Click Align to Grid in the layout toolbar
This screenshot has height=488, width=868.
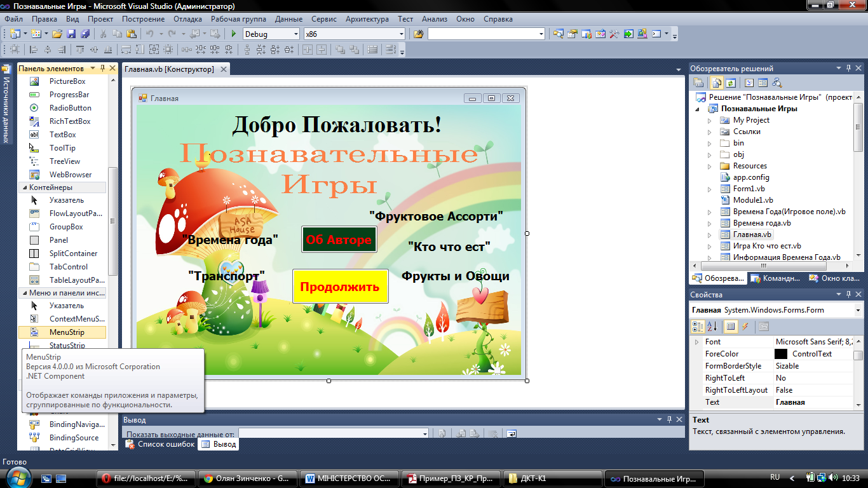(x=15, y=49)
